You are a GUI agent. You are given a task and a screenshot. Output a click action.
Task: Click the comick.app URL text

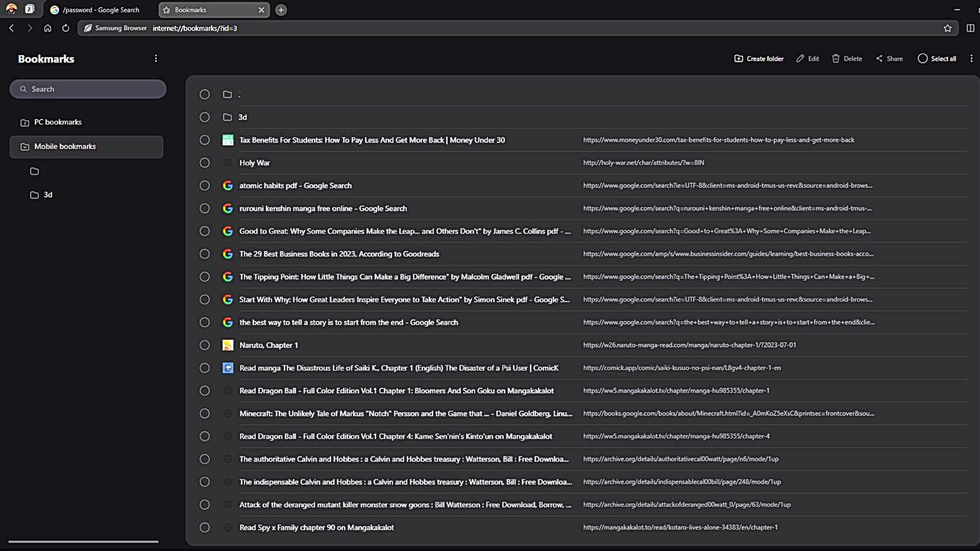(682, 368)
